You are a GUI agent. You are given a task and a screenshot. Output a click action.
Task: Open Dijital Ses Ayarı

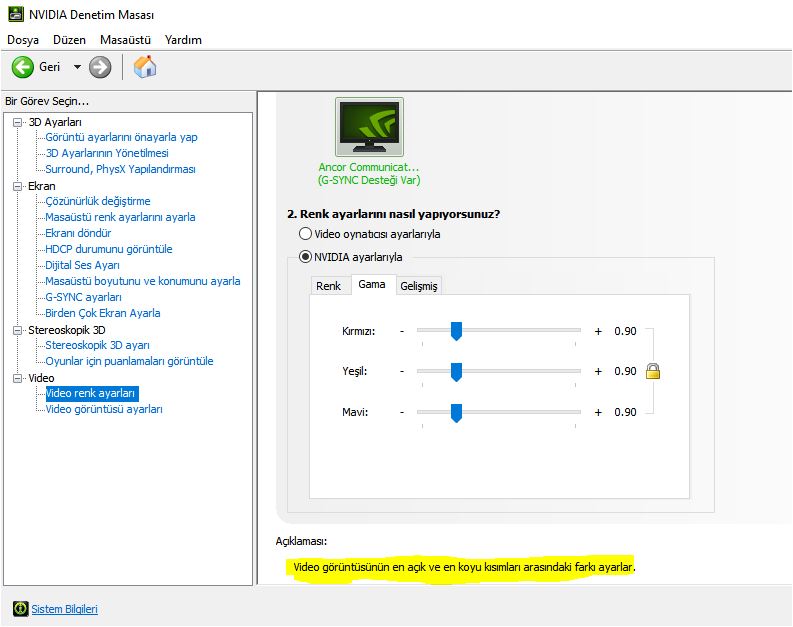(82, 265)
